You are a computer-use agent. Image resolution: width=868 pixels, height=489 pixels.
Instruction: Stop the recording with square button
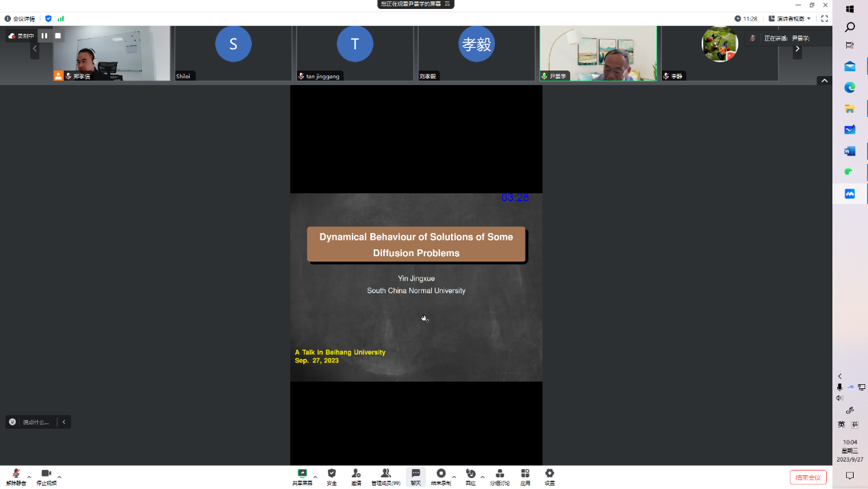(x=58, y=36)
